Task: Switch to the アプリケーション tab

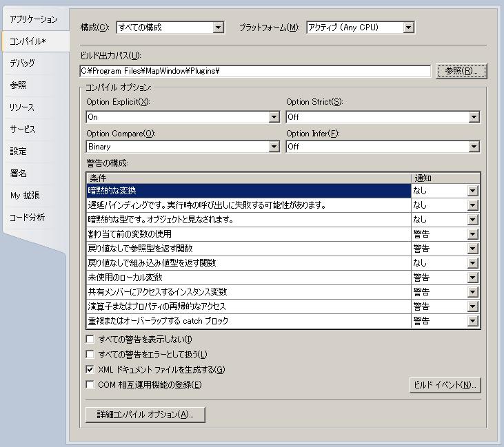Action: click(x=33, y=19)
